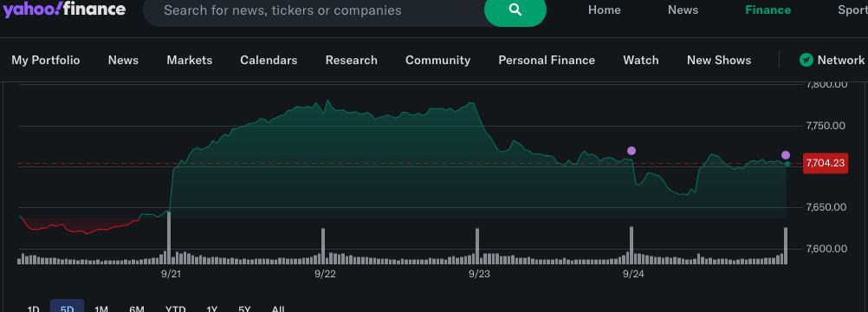Open the Home top navigation link
The height and width of the screenshot is (312, 868).
point(604,10)
